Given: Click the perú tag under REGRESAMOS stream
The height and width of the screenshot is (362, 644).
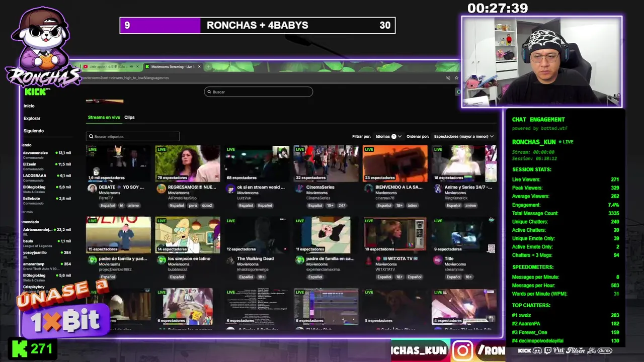Looking at the screenshot, I should click(x=193, y=206).
